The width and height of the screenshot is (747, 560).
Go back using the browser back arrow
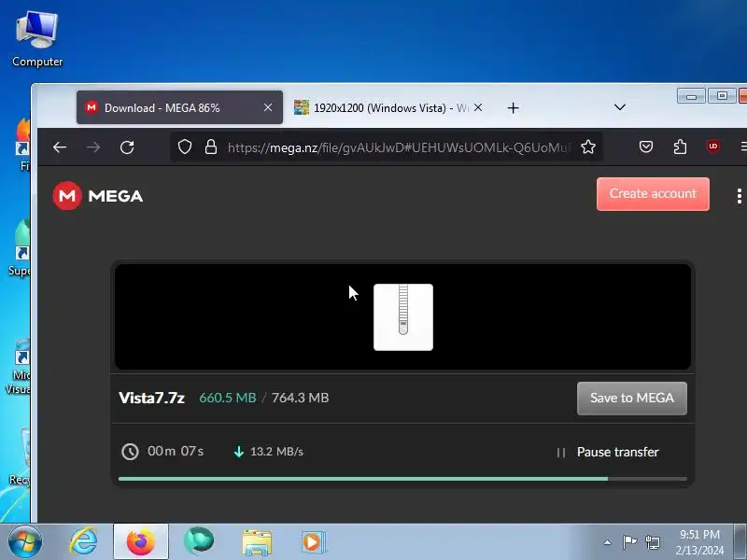[60, 147]
